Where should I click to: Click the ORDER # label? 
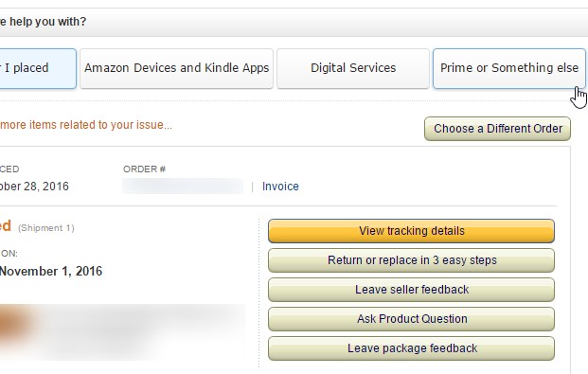pyautogui.click(x=144, y=169)
